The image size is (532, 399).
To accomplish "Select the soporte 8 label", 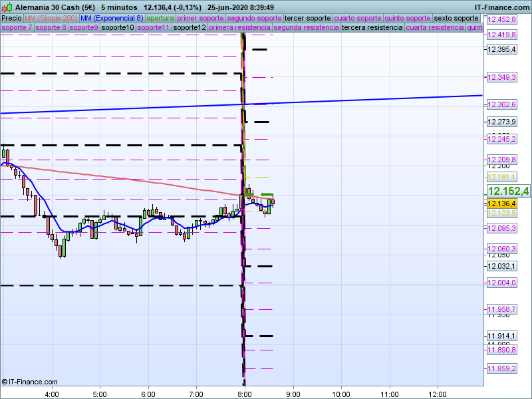I will point(51,27).
